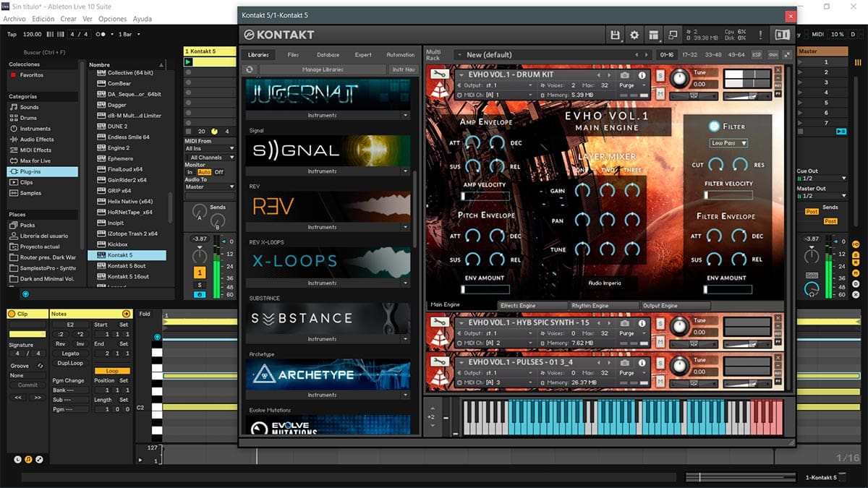Toggle Kontakt minimized view icon

tap(673, 35)
